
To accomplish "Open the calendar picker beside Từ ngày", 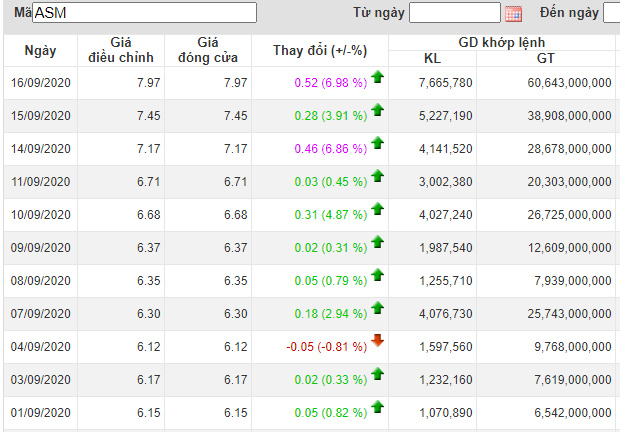I will pos(513,13).
